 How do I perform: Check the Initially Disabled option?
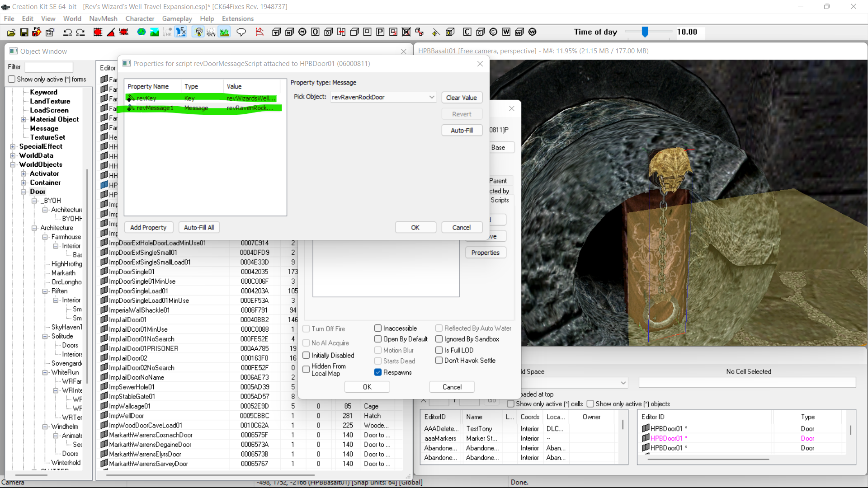coord(306,355)
